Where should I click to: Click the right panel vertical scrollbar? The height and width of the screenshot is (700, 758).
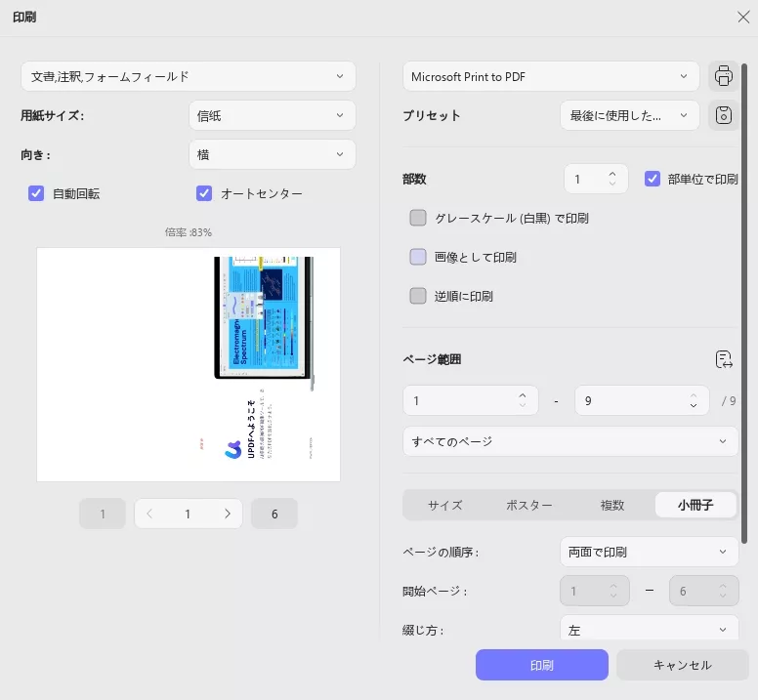click(x=744, y=305)
